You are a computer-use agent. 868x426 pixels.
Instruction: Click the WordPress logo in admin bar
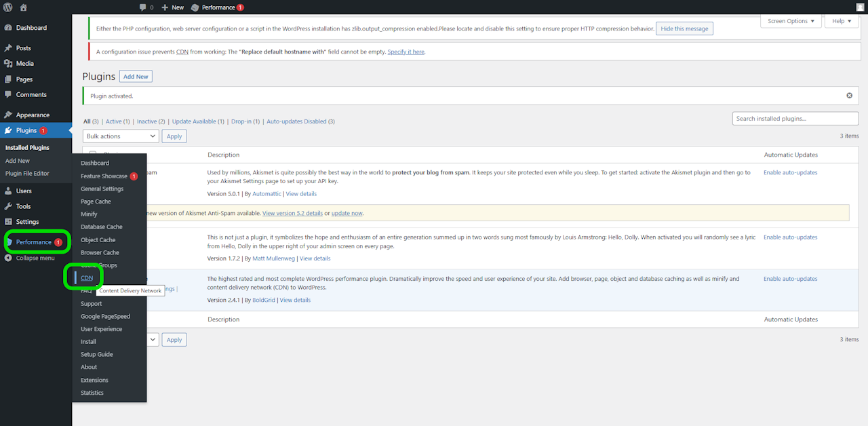(8, 7)
